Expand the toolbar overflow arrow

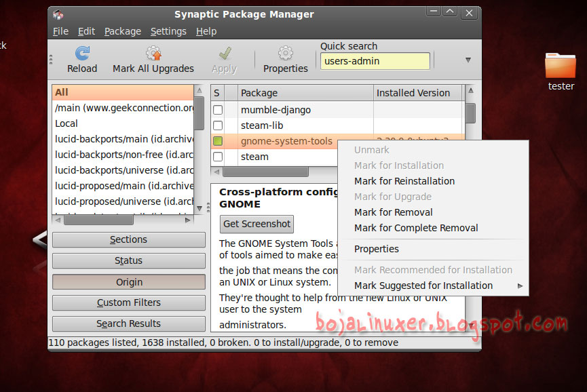pyautogui.click(x=468, y=60)
